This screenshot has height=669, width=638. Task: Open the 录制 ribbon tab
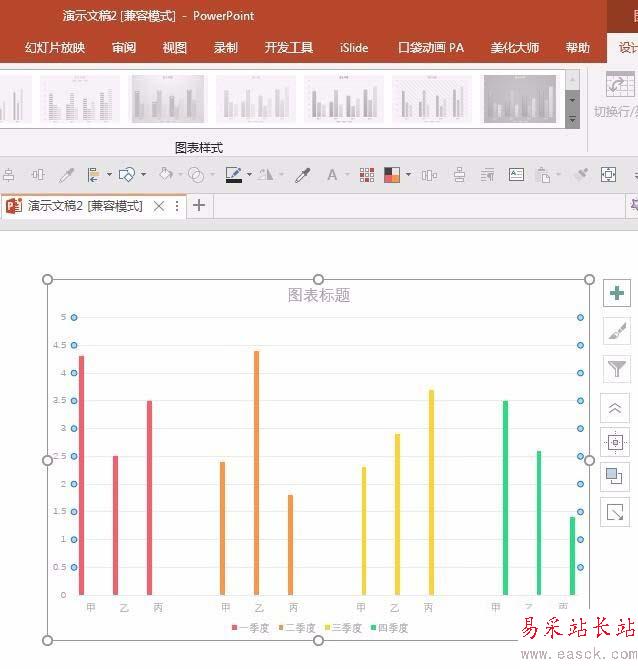pyautogui.click(x=225, y=47)
